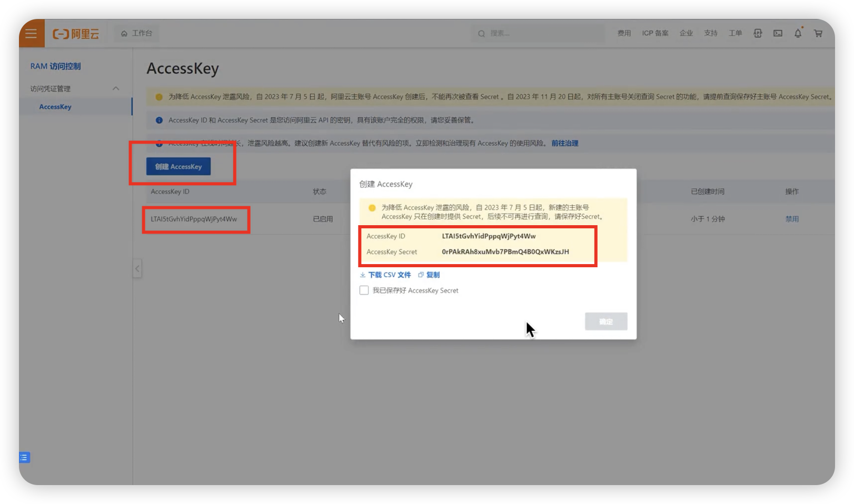Open the Cloud Shell terminal icon
The width and height of the screenshot is (854, 504).
(778, 33)
